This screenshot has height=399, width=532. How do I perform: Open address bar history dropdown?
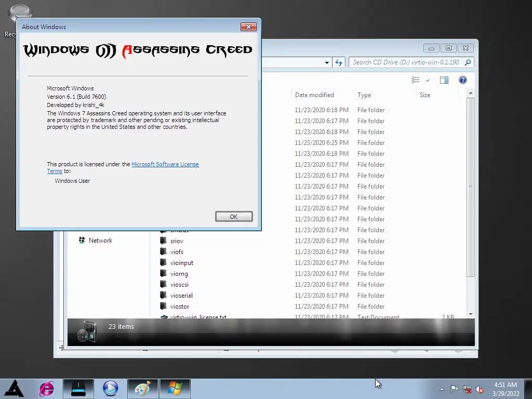327,62
